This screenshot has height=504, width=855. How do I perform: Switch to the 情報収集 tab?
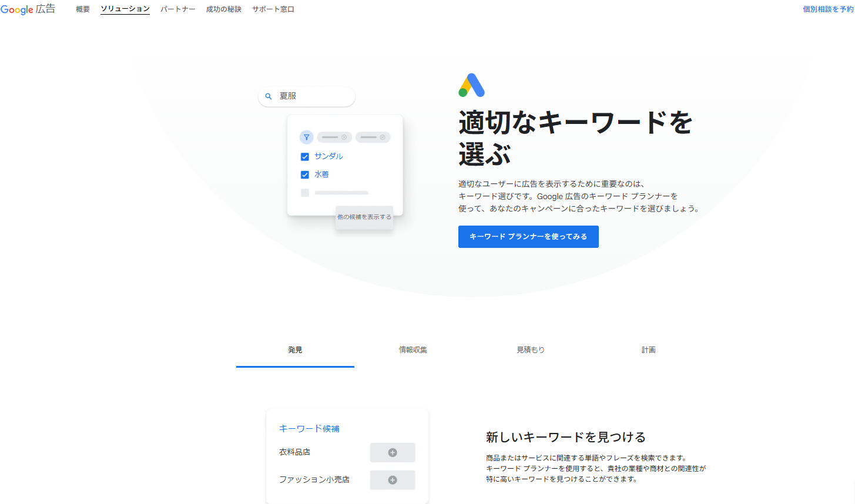click(x=413, y=350)
